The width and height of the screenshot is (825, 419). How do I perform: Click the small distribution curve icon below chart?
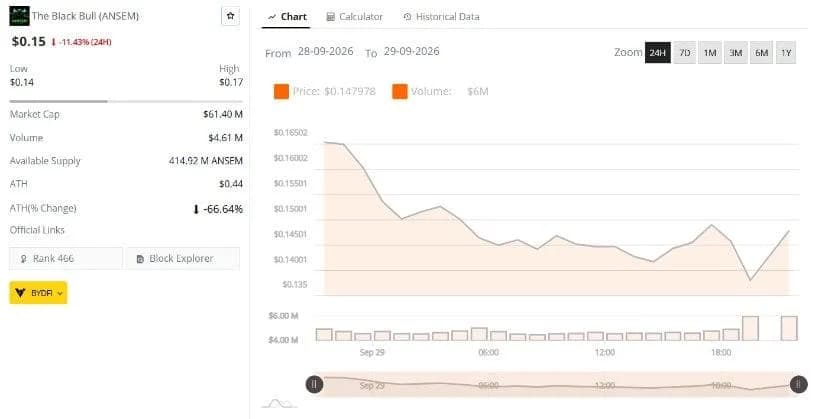coord(279,404)
